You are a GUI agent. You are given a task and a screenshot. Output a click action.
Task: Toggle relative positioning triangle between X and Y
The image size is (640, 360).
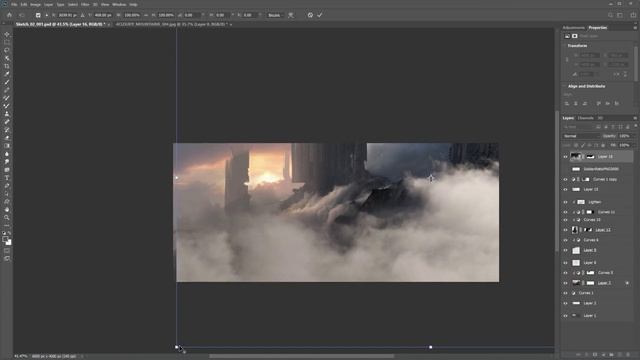click(82, 15)
